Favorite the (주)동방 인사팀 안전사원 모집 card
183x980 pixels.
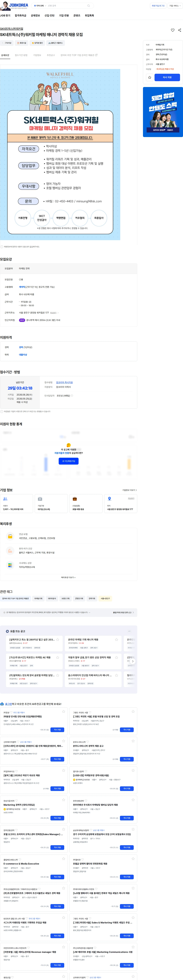click(x=63, y=711)
